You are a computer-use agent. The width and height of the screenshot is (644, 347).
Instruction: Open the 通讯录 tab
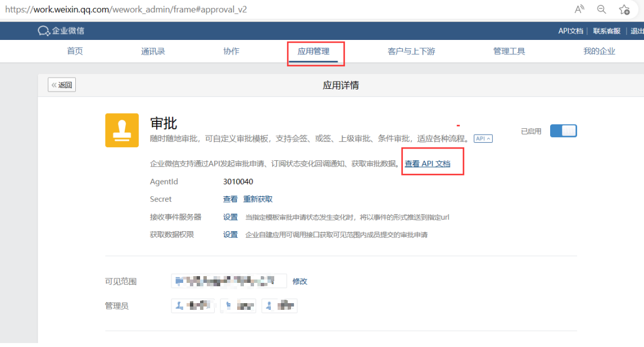pyautogui.click(x=153, y=51)
